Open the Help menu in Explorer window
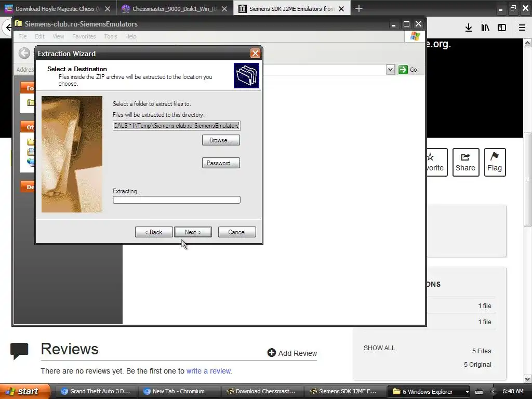The image size is (532, 399). point(130,36)
